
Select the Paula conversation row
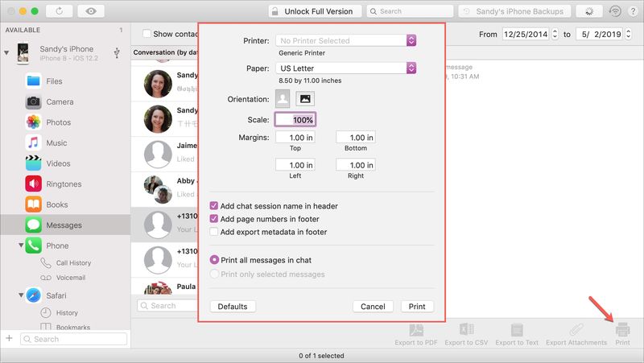(165, 287)
